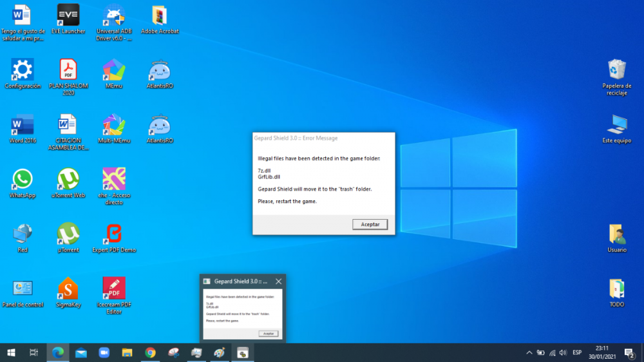The width and height of the screenshot is (644, 362).
Task: Open Google Chrome from the taskbar
Action: [150, 352]
